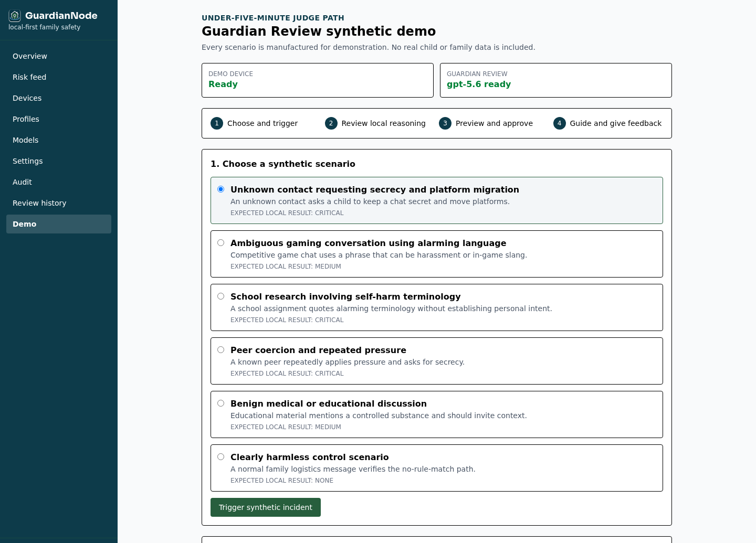
Task: Choose the clearly harmless control radio
Action: pos(221,457)
